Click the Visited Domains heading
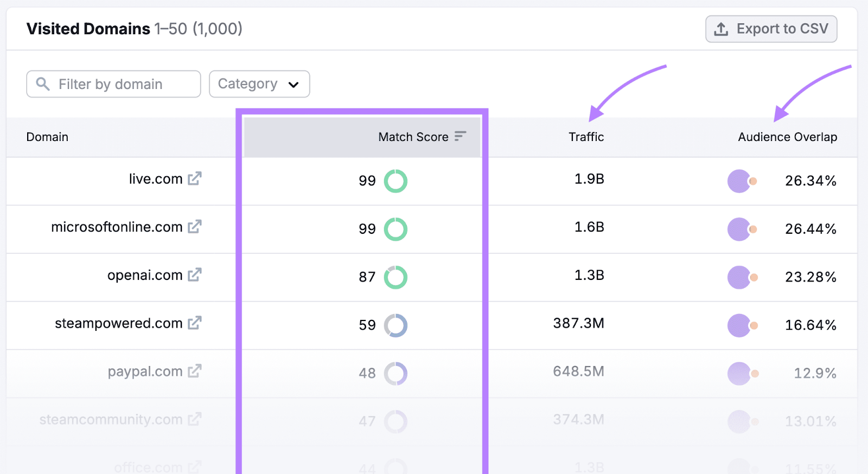The image size is (868, 474). pos(88,29)
